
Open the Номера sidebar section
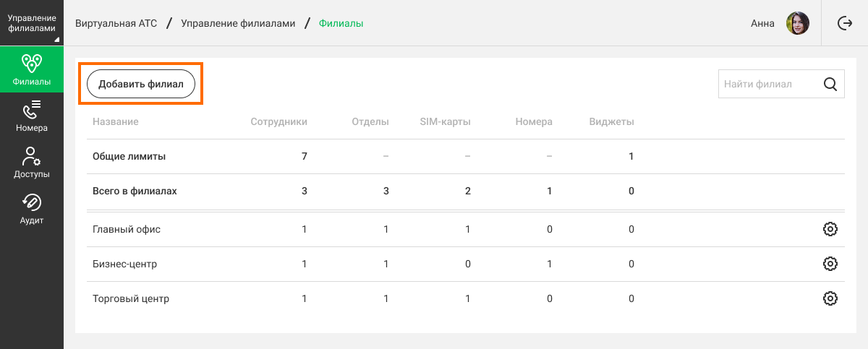coord(32,116)
